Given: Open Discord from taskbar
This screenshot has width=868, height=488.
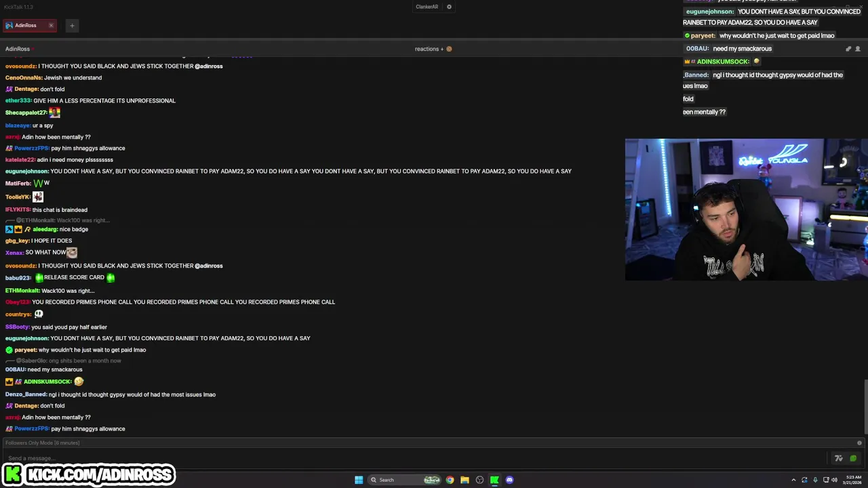Looking at the screenshot, I should 509,480.
